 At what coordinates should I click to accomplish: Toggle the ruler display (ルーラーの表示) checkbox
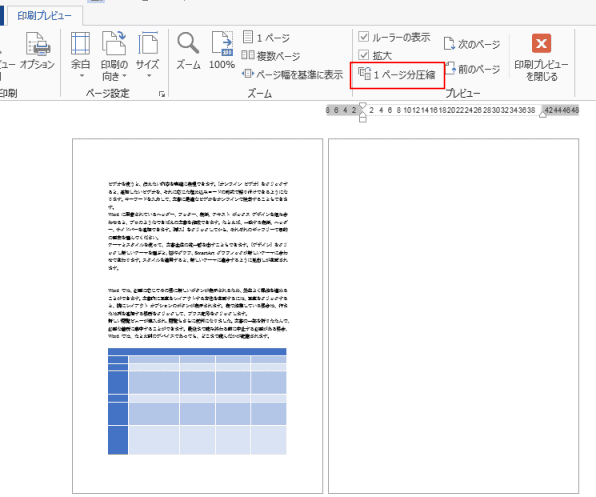tap(364, 37)
